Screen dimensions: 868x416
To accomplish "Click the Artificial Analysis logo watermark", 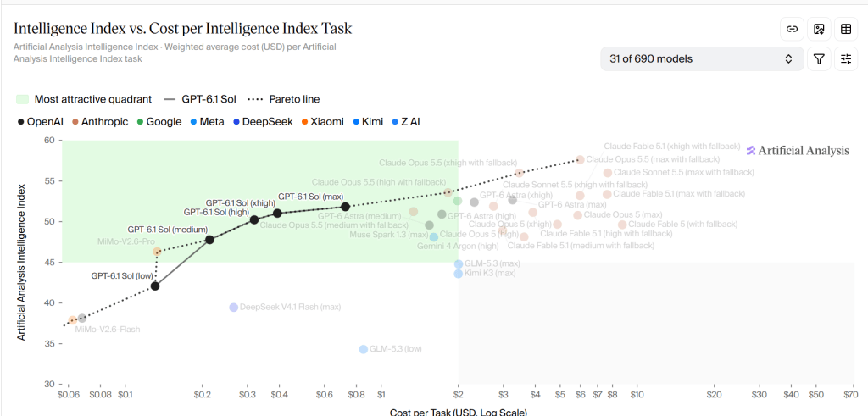I will click(x=798, y=151).
